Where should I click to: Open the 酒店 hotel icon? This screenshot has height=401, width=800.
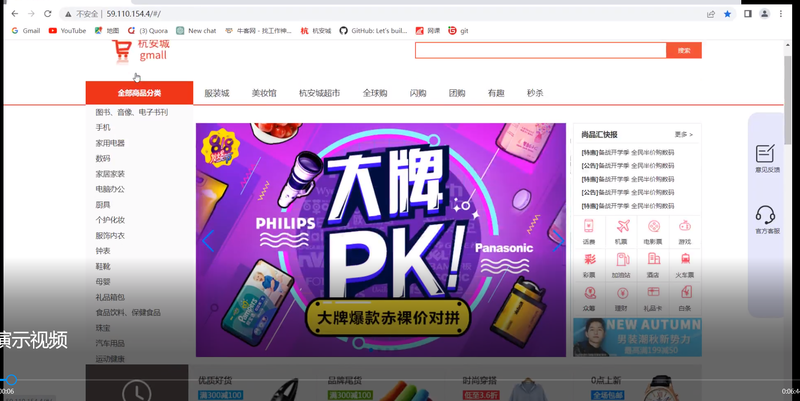tap(653, 265)
